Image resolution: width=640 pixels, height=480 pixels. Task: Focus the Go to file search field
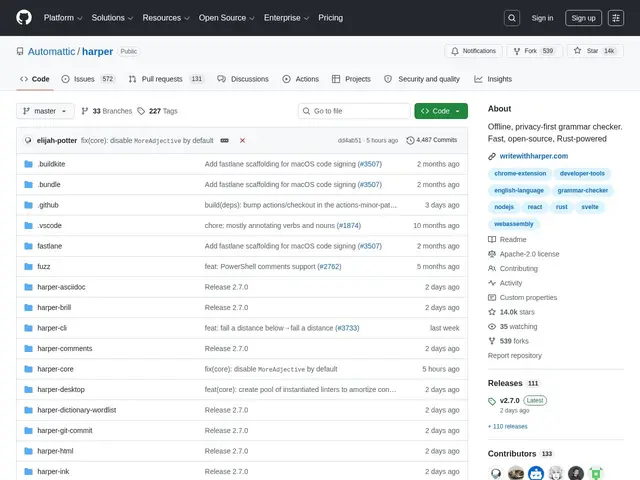click(354, 111)
